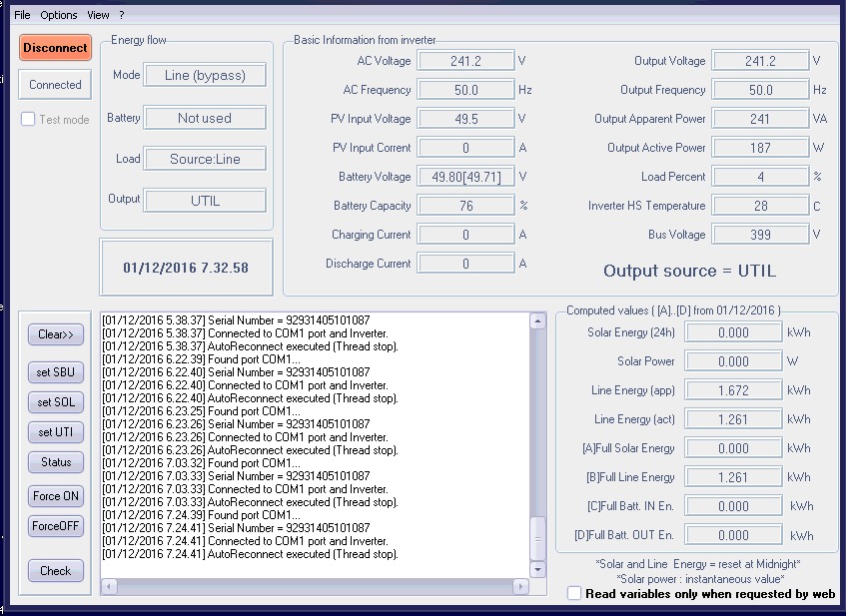Click the Line Energy (app) value 1.672
The image size is (846, 616).
[x=734, y=390]
